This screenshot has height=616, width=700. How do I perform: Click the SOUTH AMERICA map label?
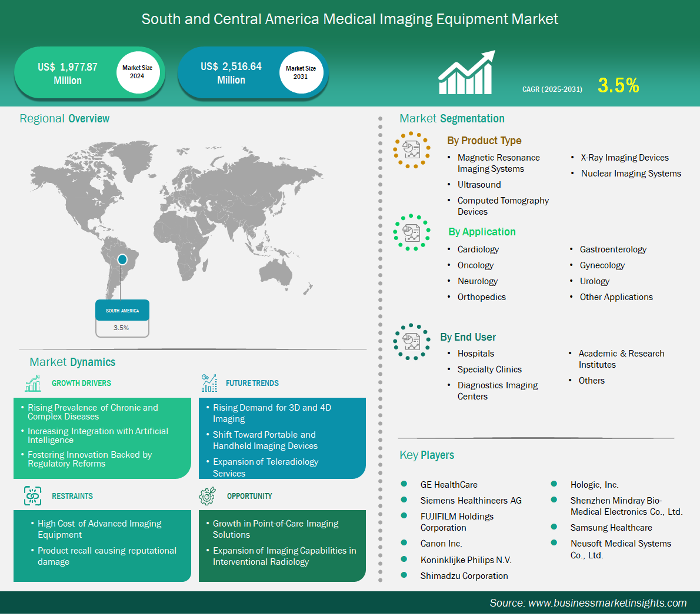(122, 310)
